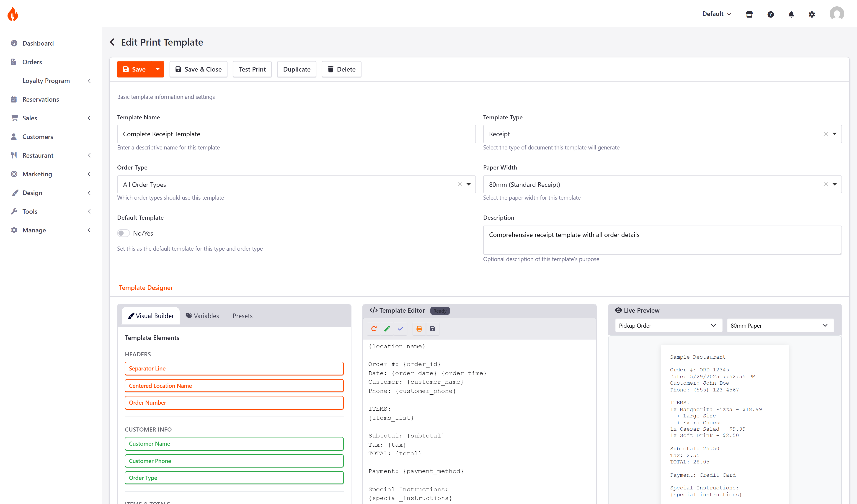Open the 80mm Paper preview dropdown
This screenshot has height=504, width=857.
click(x=780, y=326)
